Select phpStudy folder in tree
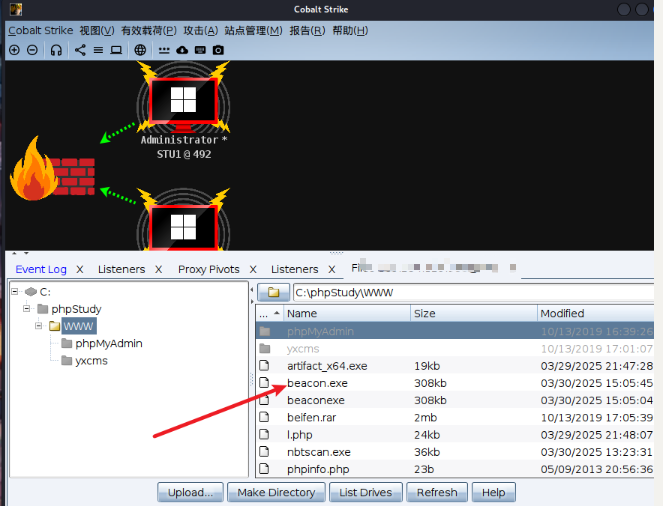The height and width of the screenshot is (506, 663). 76,309
